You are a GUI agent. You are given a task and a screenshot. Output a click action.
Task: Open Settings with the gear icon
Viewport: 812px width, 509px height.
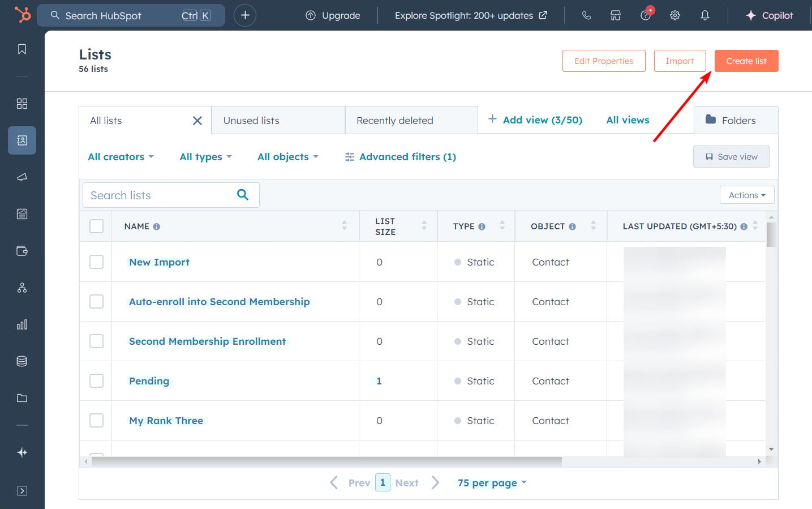click(x=675, y=15)
